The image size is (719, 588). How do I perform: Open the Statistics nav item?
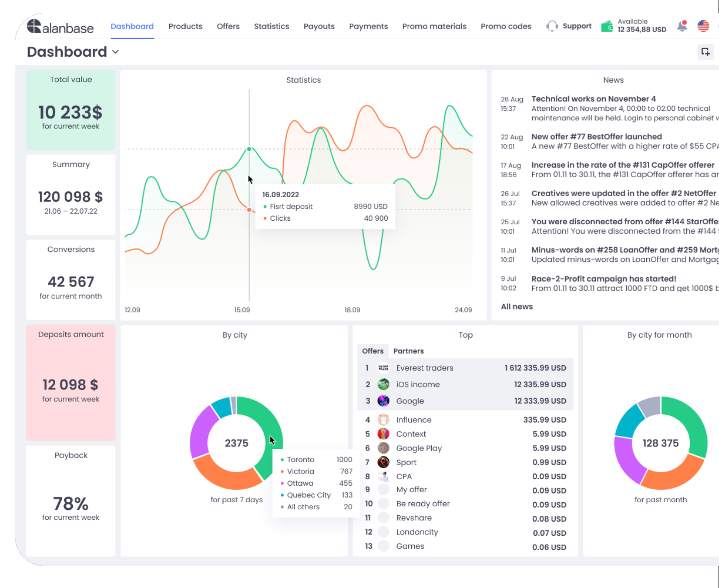coord(272,26)
